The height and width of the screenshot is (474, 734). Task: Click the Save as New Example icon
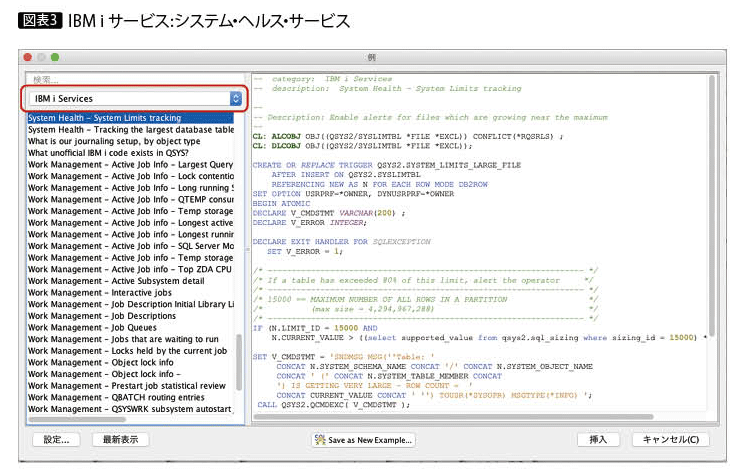(320, 439)
